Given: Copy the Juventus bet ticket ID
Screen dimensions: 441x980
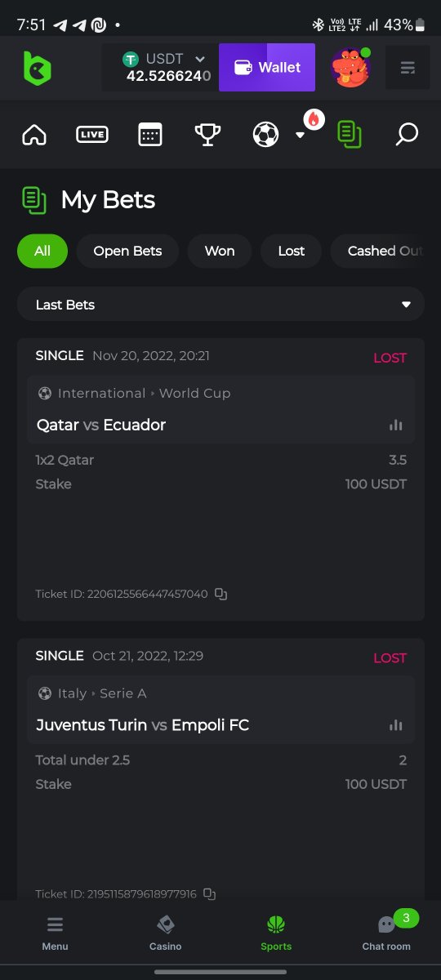Looking at the screenshot, I should click(209, 894).
